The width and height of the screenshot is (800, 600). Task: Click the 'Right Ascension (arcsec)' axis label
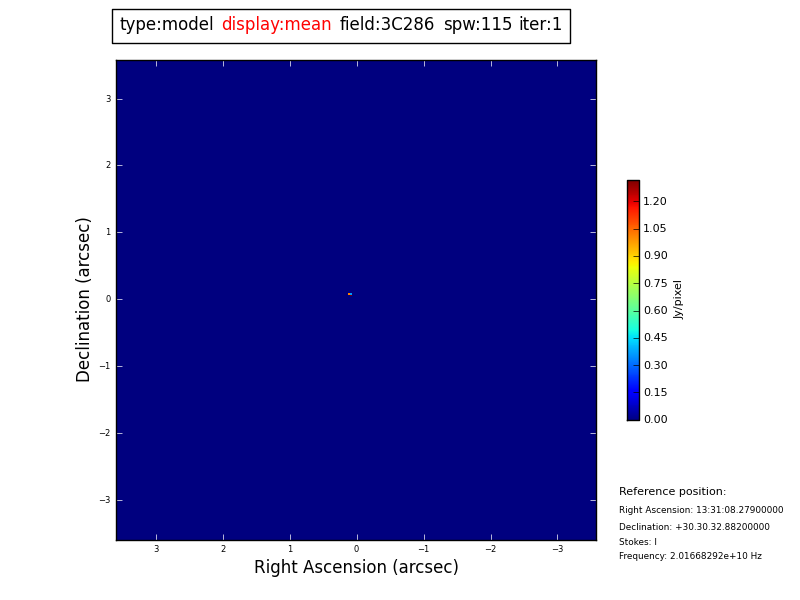[x=356, y=568]
